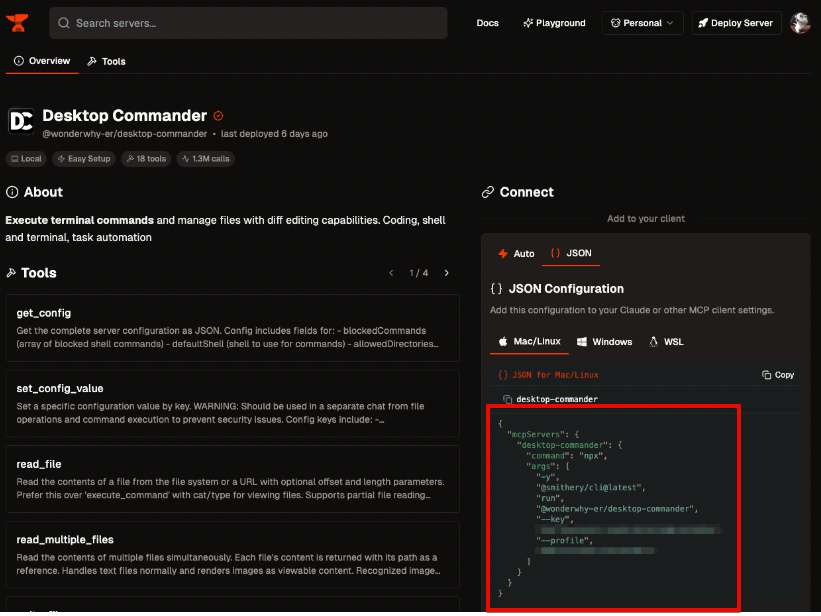Open the Playground page
This screenshot has height=616, width=821.
pos(554,23)
